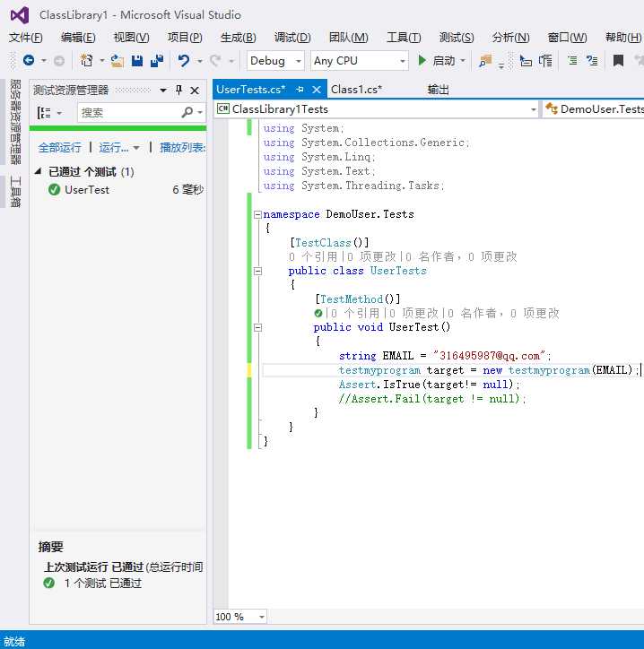Viewport: 644px width, 649px height.
Task: Open the undo history dropdown arrow
Action: pos(200,61)
